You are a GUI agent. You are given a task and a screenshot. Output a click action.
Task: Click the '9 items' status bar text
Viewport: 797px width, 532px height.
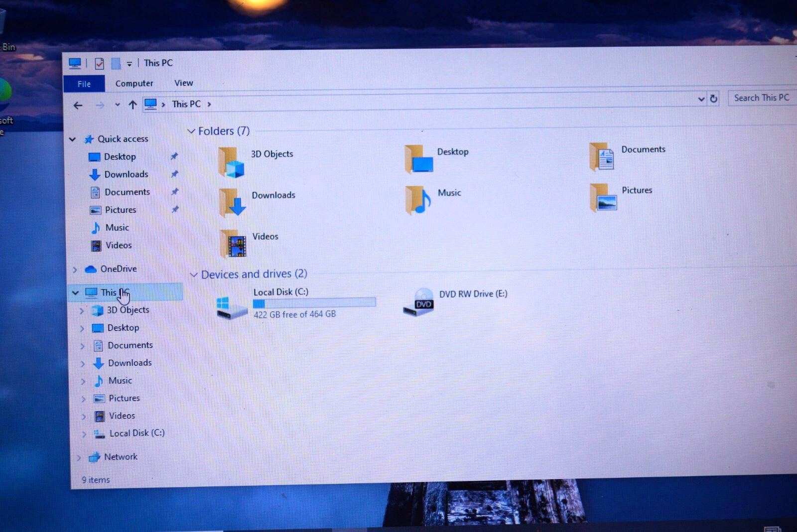(x=96, y=480)
